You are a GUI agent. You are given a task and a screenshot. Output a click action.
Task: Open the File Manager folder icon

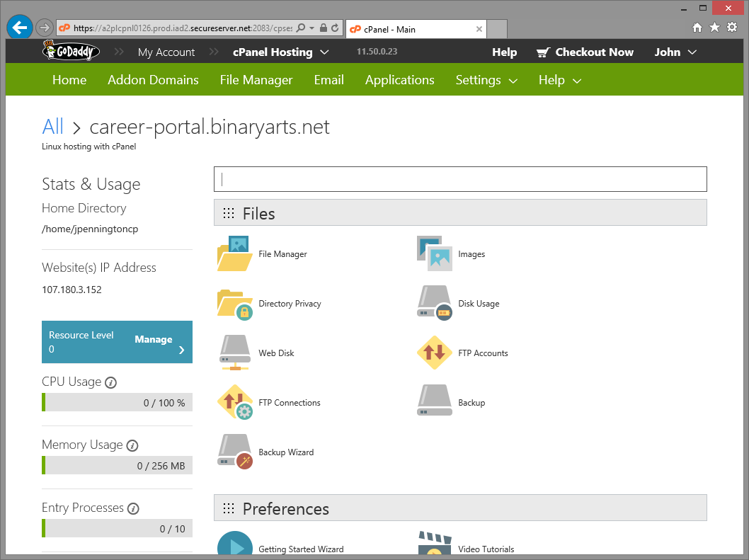pyautogui.click(x=234, y=253)
